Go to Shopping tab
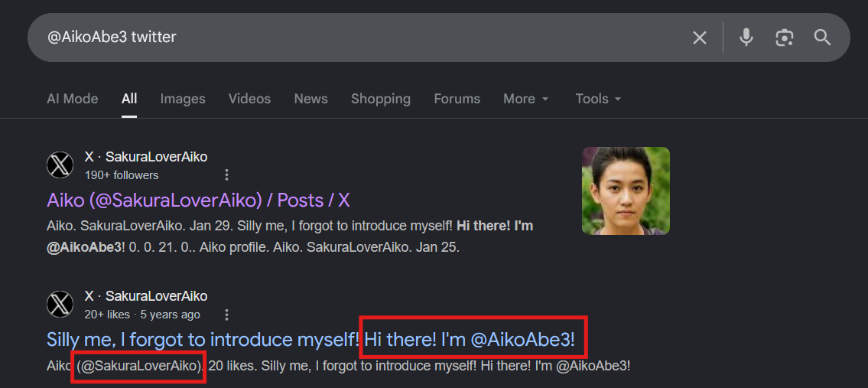The width and height of the screenshot is (868, 388). tap(381, 99)
